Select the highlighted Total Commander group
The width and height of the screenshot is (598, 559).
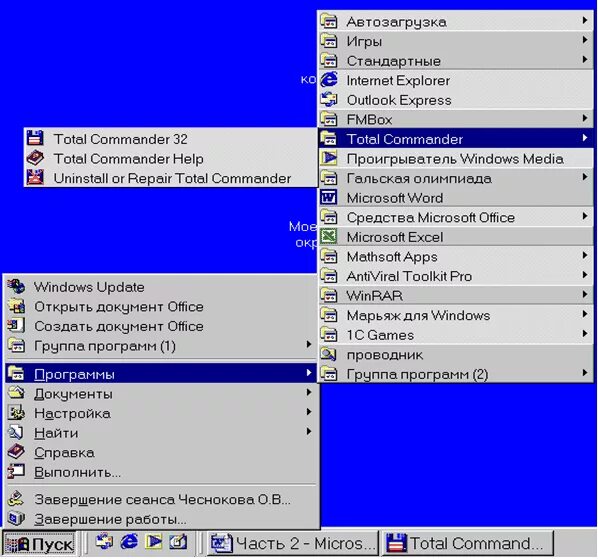pyautogui.click(x=455, y=139)
